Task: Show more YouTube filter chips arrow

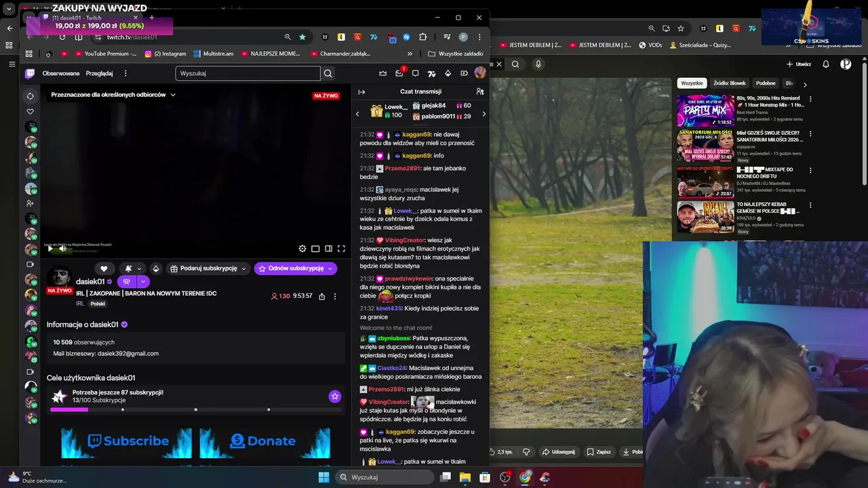Action: pyautogui.click(x=805, y=85)
